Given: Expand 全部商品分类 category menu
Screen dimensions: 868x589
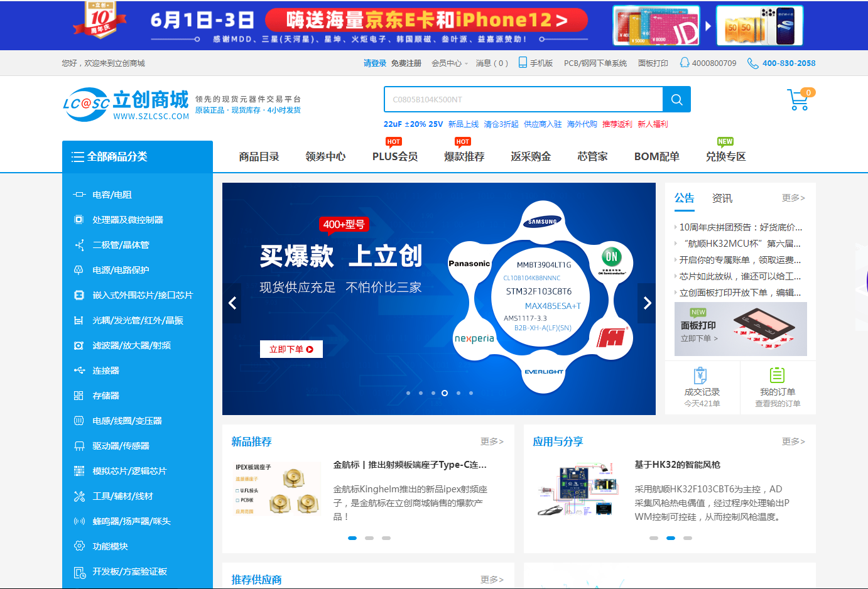Looking at the screenshot, I should [137, 157].
